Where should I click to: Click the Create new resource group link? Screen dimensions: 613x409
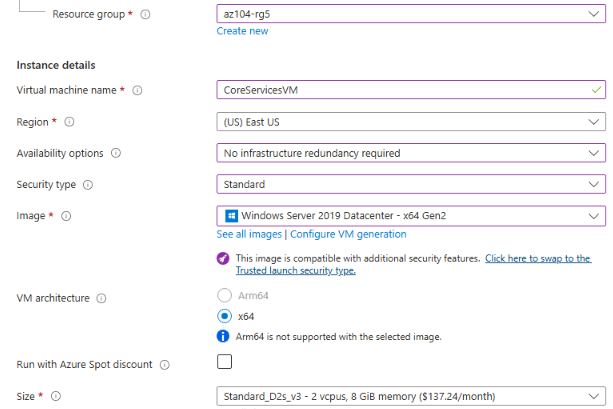click(x=242, y=31)
